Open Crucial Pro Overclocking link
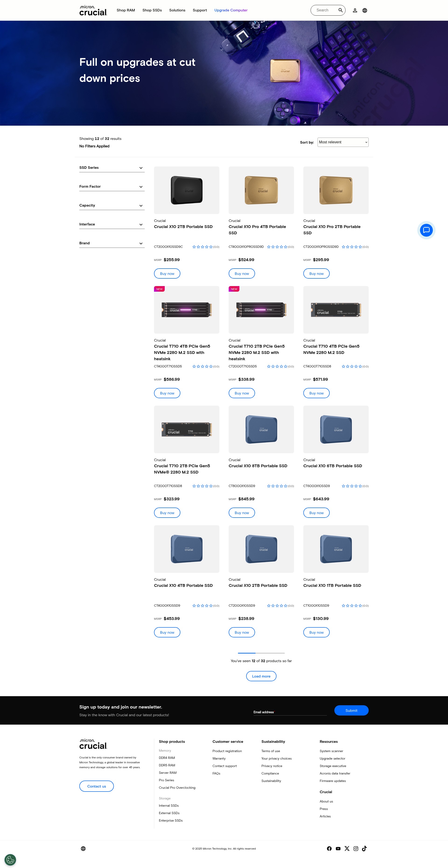 177,788
